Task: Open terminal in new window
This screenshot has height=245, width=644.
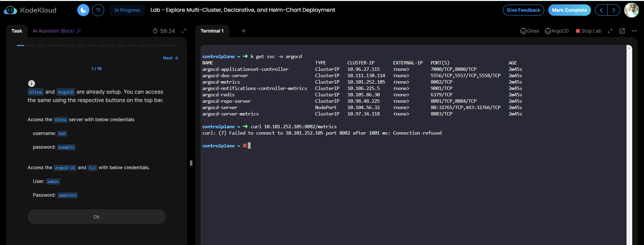Action: point(622,31)
